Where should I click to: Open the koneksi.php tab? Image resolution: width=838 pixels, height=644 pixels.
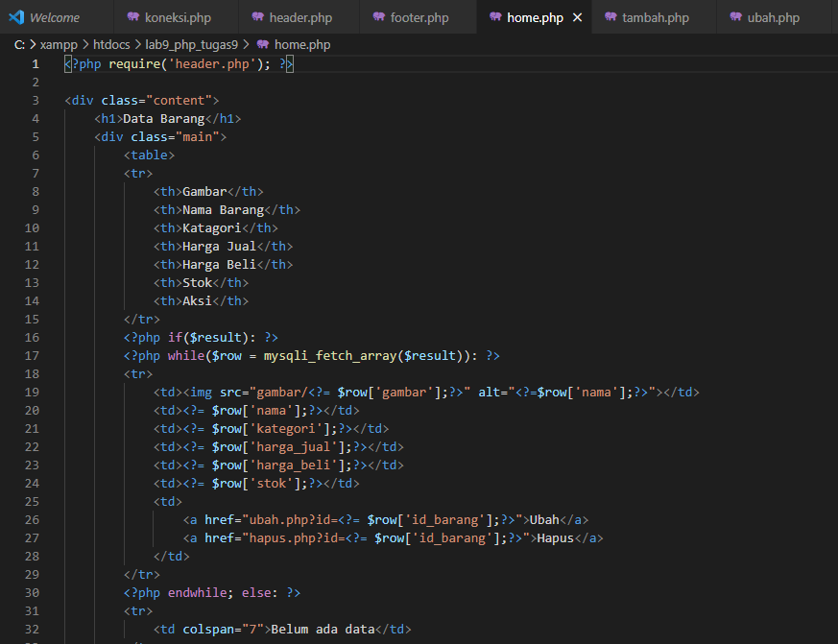[x=173, y=16]
